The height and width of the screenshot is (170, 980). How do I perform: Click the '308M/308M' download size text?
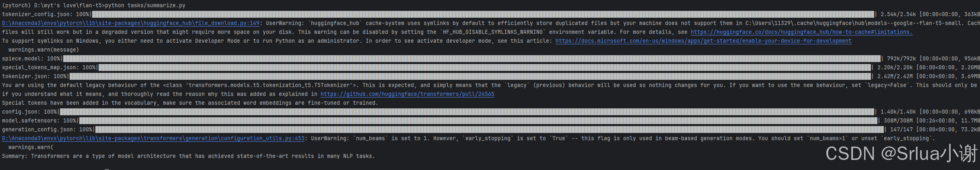[898, 121]
